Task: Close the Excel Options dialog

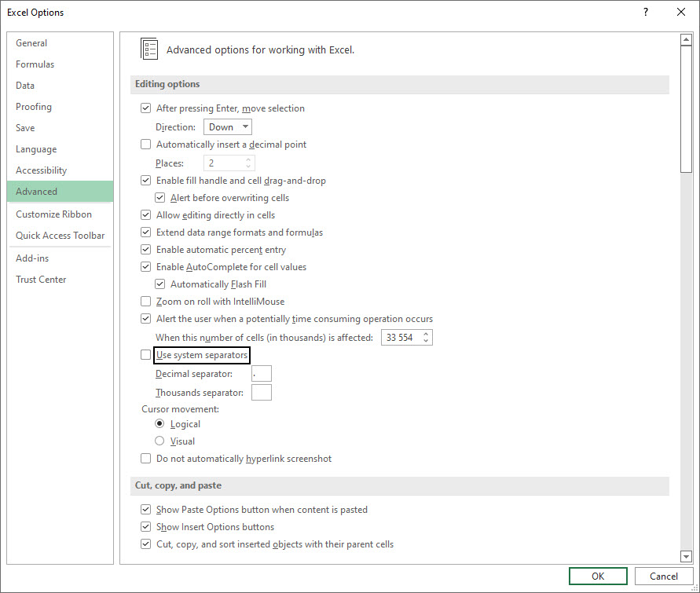Action: [681, 12]
